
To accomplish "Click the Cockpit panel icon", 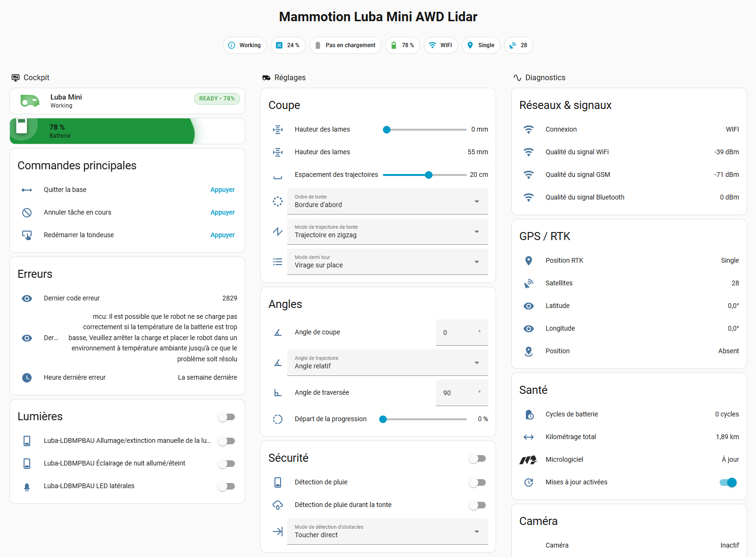I will [x=16, y=77].
